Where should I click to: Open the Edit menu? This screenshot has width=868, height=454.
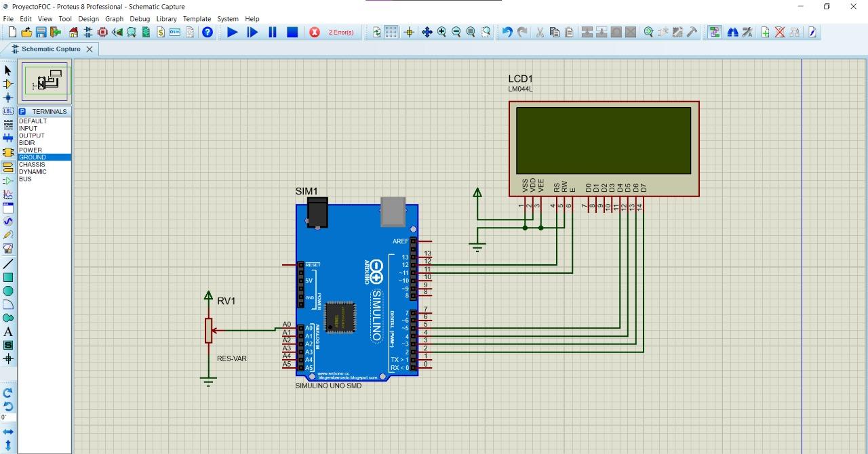coord(26,19)
